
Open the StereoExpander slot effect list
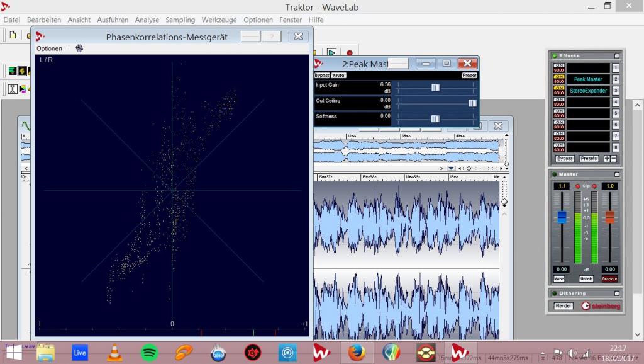pyautogui.click(x=588, y=91)
